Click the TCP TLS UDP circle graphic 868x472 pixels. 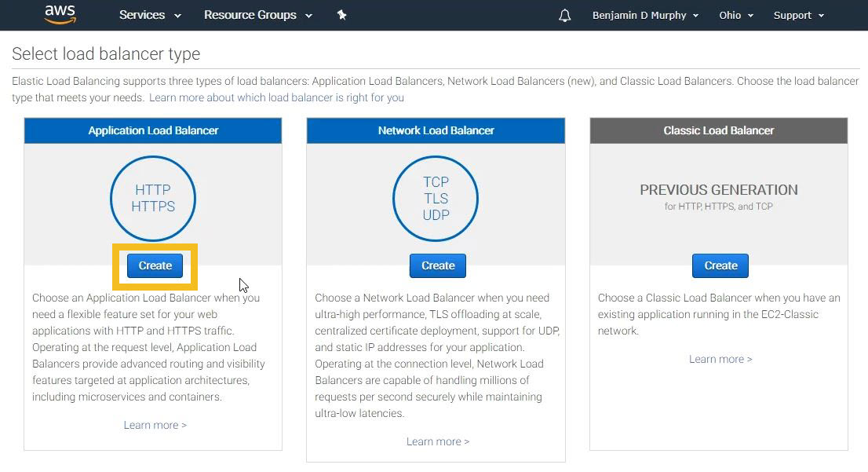point(436,199)
